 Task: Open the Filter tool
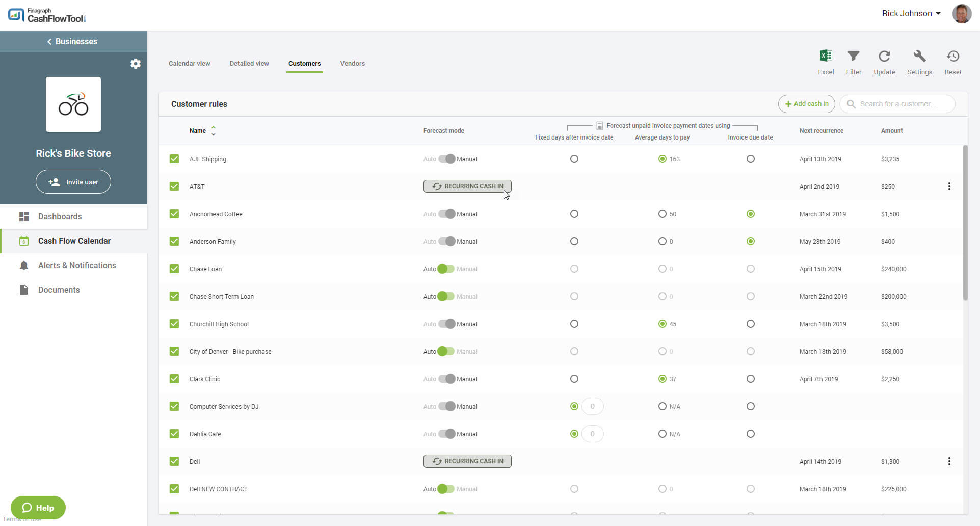pos(854,63)
